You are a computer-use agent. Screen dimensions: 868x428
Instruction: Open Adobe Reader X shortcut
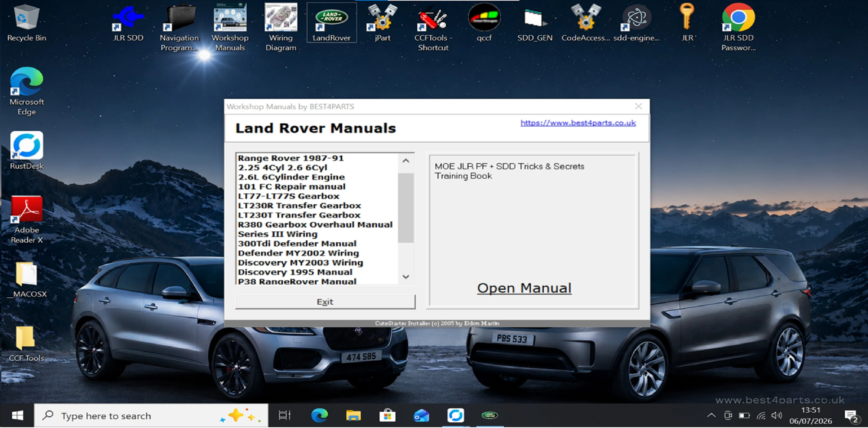coord(27,220)
